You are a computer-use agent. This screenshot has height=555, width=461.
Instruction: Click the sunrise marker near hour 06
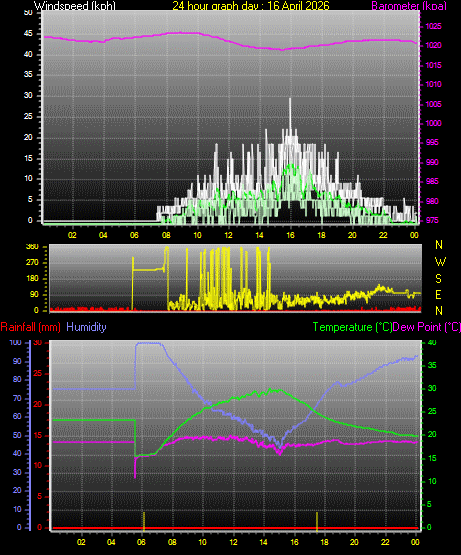coord(144,521)
